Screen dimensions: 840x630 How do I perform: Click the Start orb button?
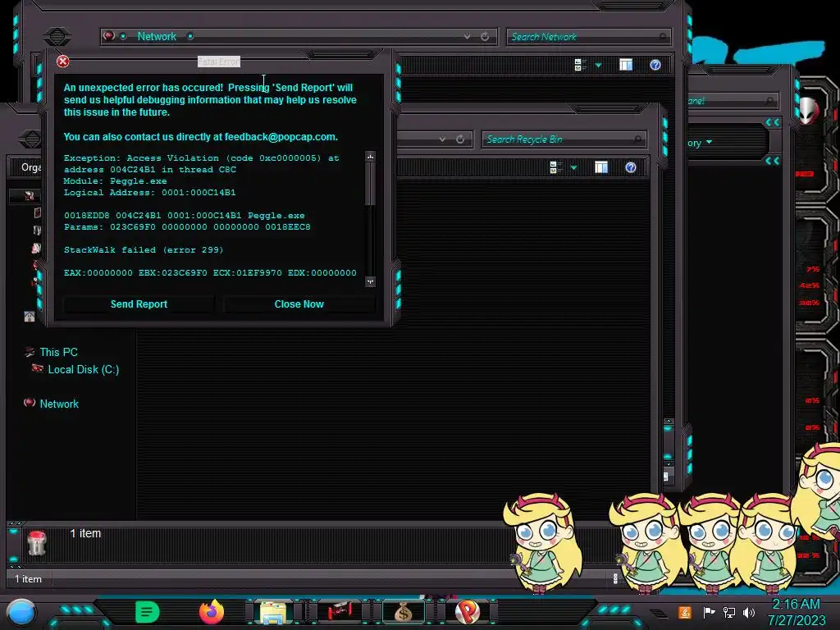(21, 612)
